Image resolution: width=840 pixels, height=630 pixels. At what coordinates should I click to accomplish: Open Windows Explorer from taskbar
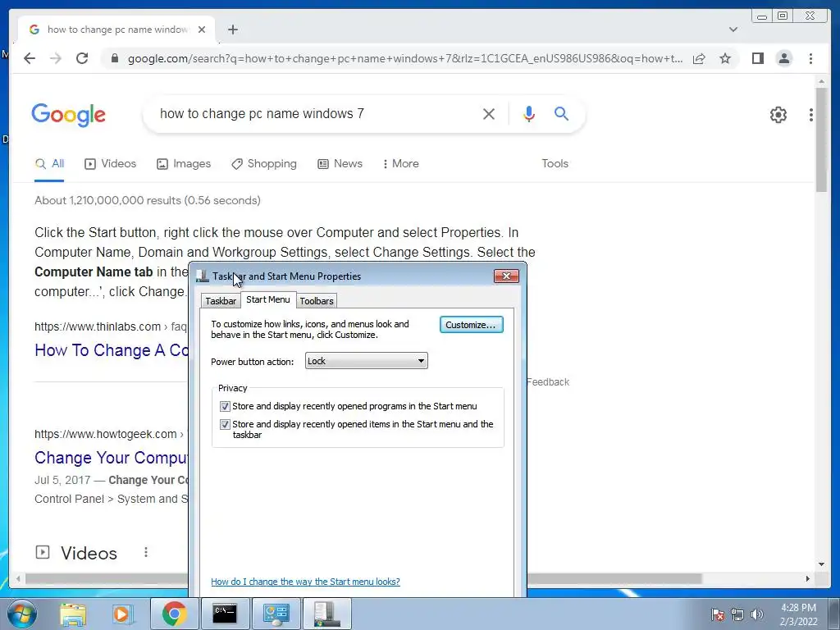(73, 614)
